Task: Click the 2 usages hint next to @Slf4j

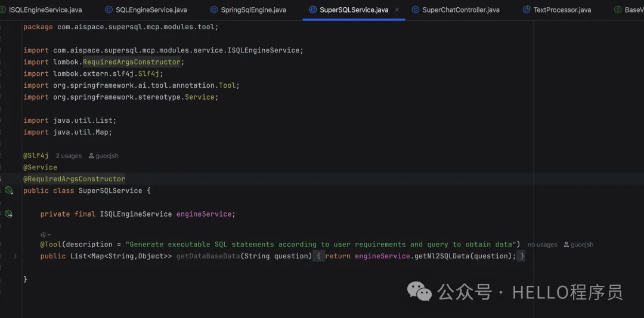Action: [x=69, y=156]
